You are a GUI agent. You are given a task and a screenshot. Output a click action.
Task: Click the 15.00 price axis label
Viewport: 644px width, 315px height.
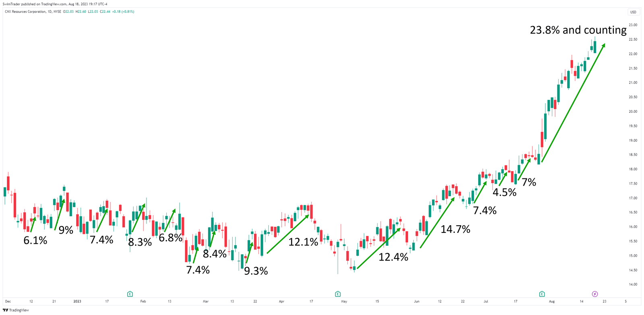pos(633,256)
